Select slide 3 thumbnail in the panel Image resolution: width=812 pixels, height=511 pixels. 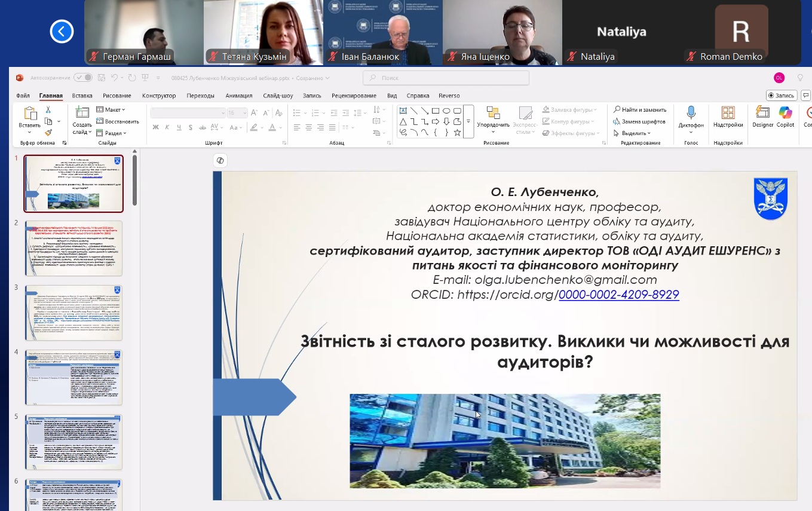[73, 313]
